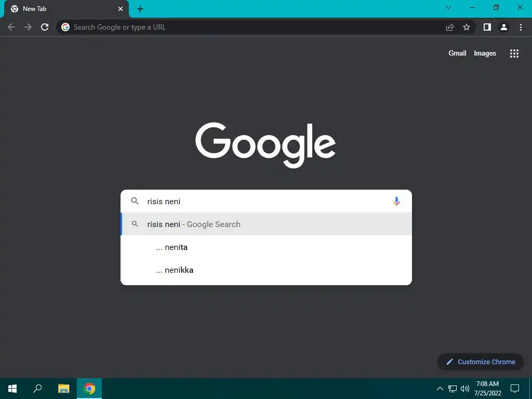
Task: Open a new tab with the plus button
Action: (140, 9)
